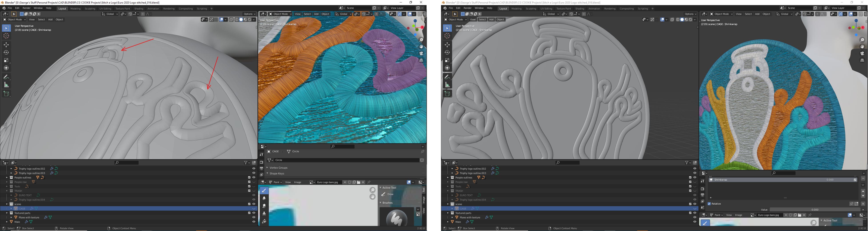Open the Global orientation dropdown in left window's header

tap(110, 14)
